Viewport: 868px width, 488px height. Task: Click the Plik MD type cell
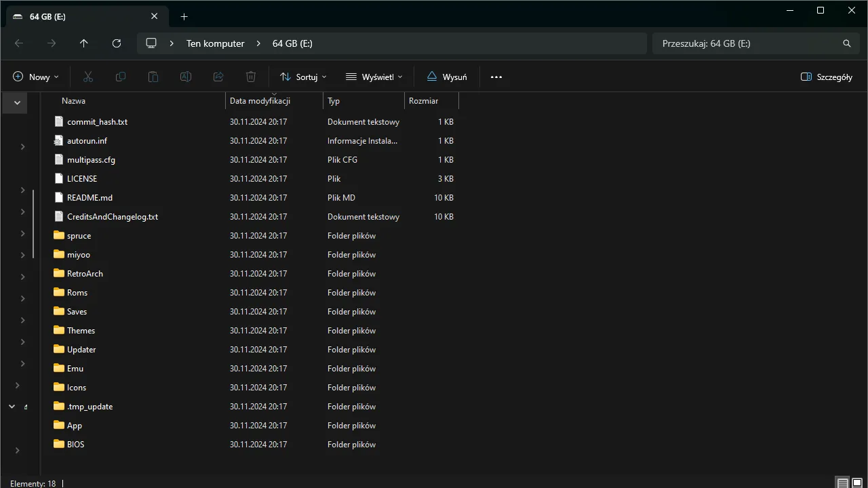point(341,198)
